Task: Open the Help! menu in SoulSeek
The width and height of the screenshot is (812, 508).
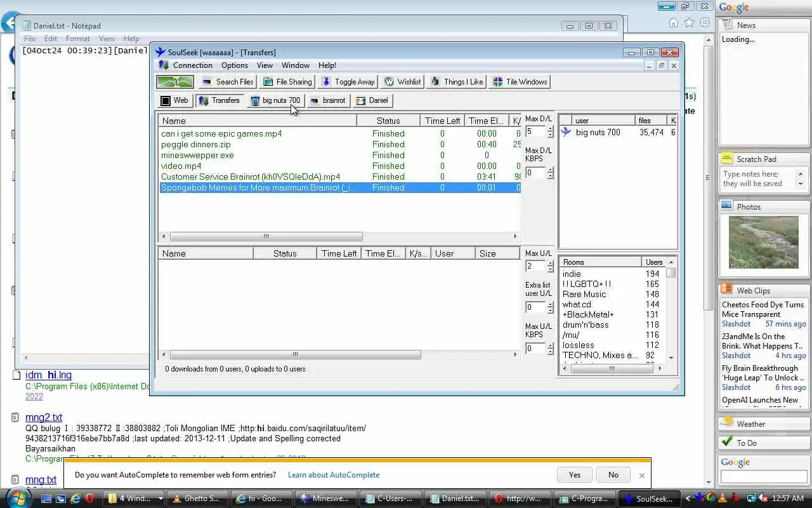Action: tap(327, 65)
